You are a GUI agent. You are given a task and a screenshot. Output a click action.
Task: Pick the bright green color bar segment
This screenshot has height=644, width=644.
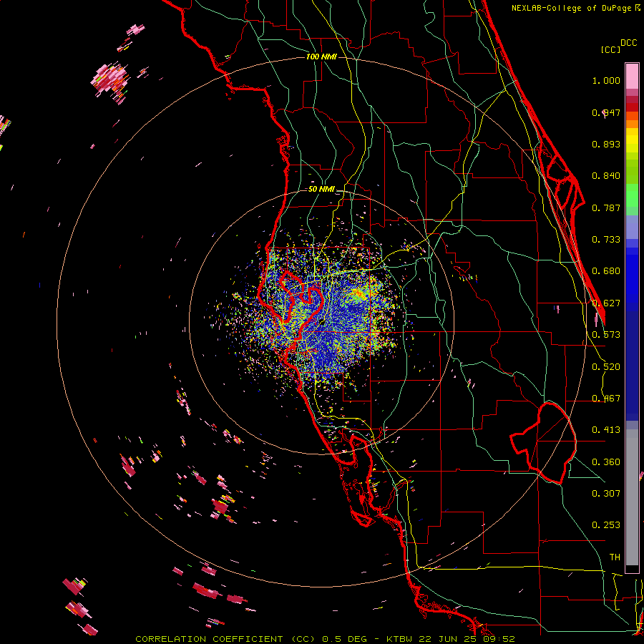pos(632,195)
